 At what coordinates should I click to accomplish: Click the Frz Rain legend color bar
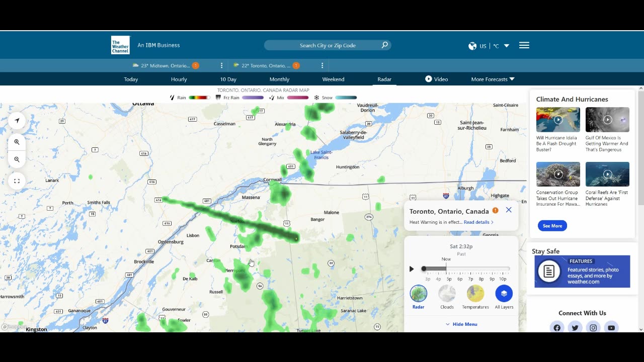(253, 98)
